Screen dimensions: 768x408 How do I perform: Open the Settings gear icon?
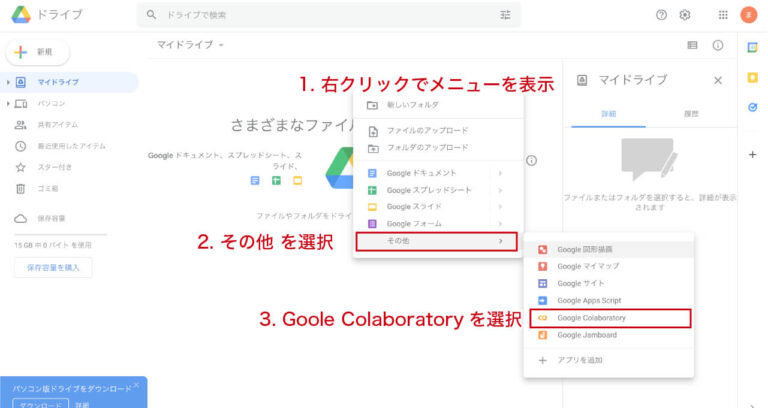click(685, 15)
